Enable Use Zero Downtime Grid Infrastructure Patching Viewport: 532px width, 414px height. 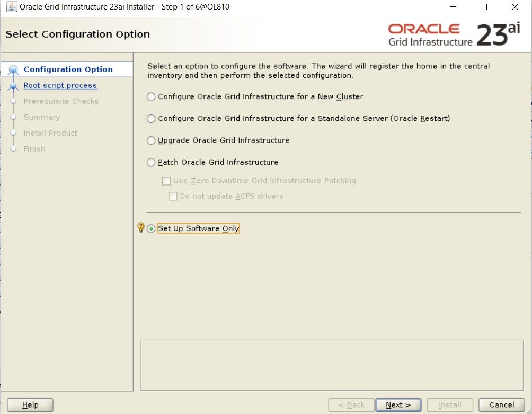(167, 181)
